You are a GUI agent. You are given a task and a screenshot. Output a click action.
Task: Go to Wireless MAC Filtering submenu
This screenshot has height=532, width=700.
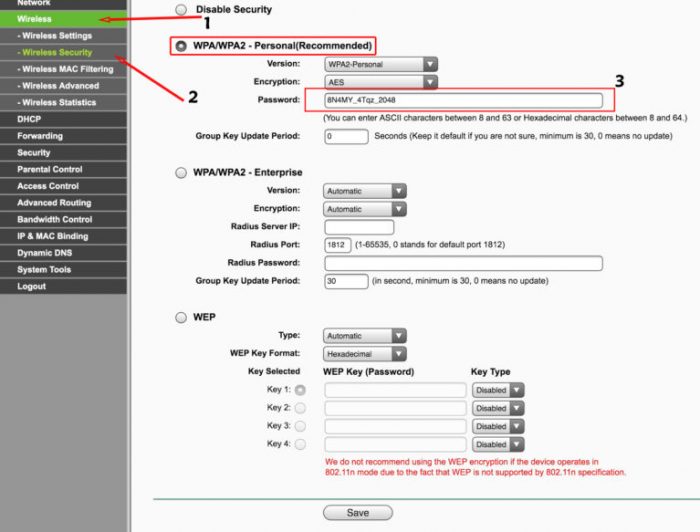(63, 69)
